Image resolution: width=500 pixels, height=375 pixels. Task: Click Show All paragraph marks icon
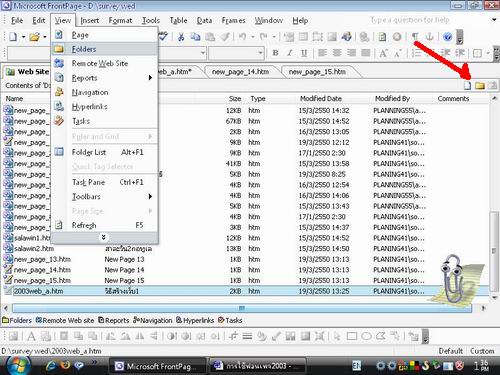(x=415, y=37)
